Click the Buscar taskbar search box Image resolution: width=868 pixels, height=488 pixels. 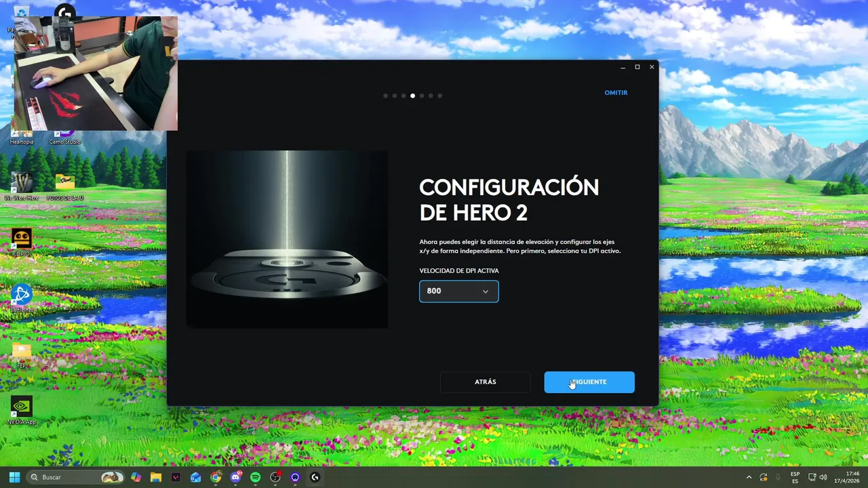[x=77, y=477]
